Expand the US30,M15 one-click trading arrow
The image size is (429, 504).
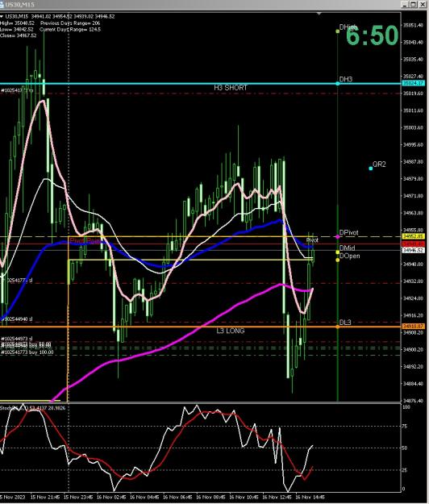(x=2, y=16)
